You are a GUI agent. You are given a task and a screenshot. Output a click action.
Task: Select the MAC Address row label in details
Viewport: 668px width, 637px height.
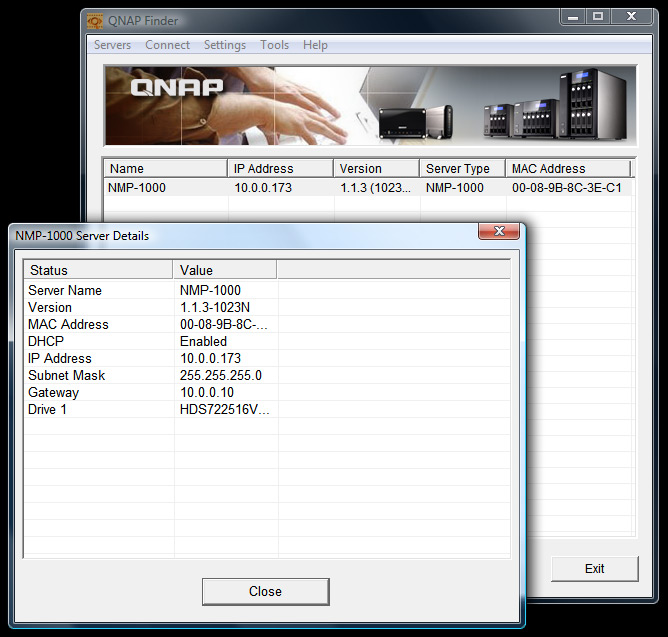point(68,324)
